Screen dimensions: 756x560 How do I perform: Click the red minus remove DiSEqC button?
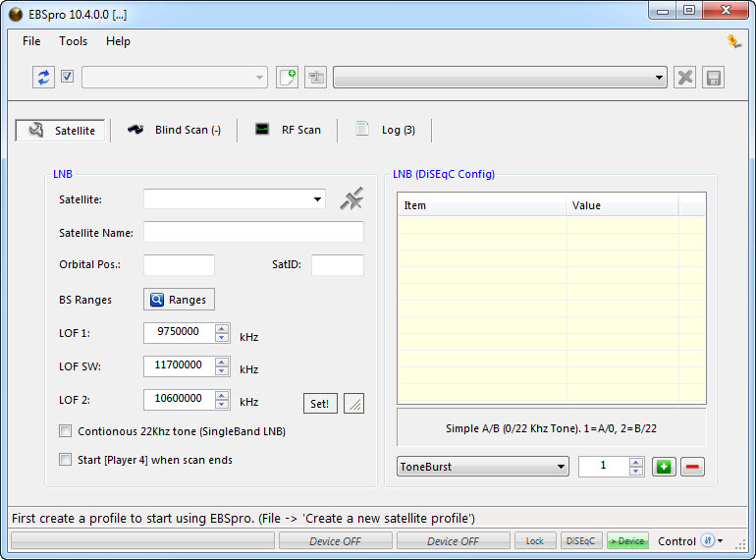click(x=692, y=467)
